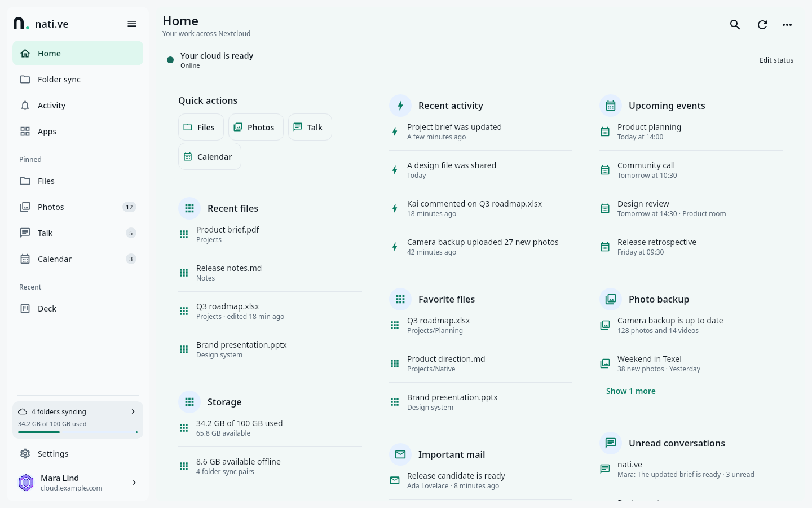Open Apps in the sidebar

click(x=78, y=132)
